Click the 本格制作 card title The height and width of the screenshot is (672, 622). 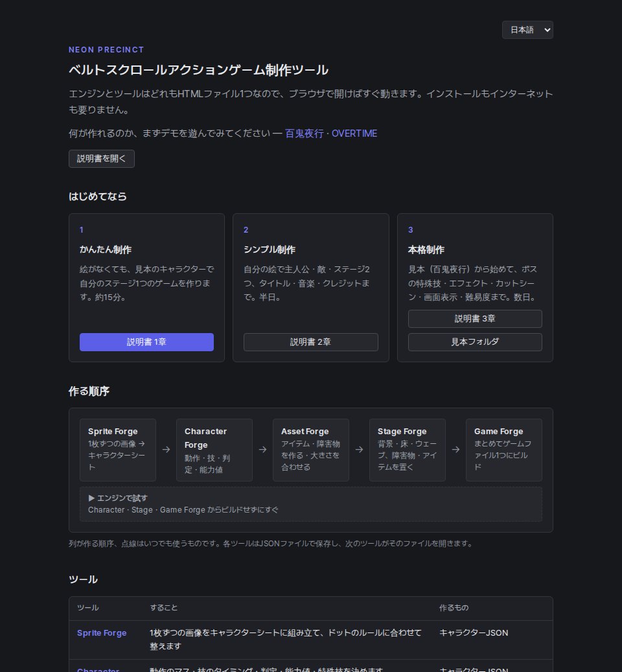click(x=426, y=250)
